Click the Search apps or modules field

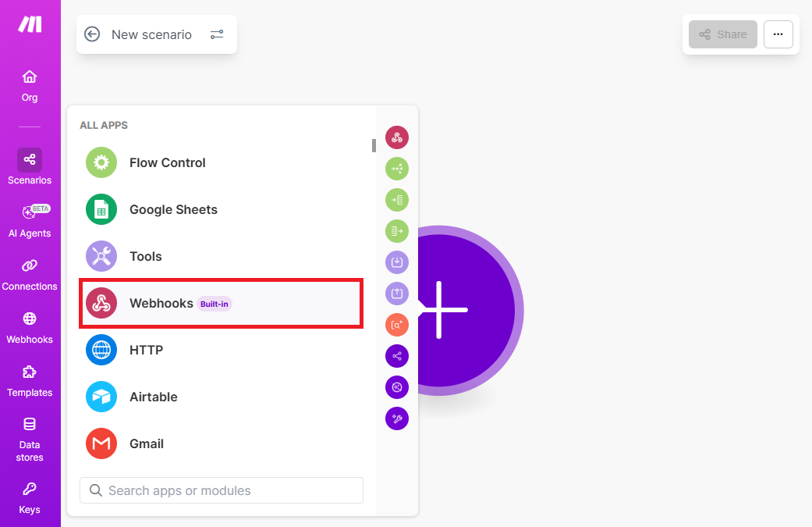[222, 490]
